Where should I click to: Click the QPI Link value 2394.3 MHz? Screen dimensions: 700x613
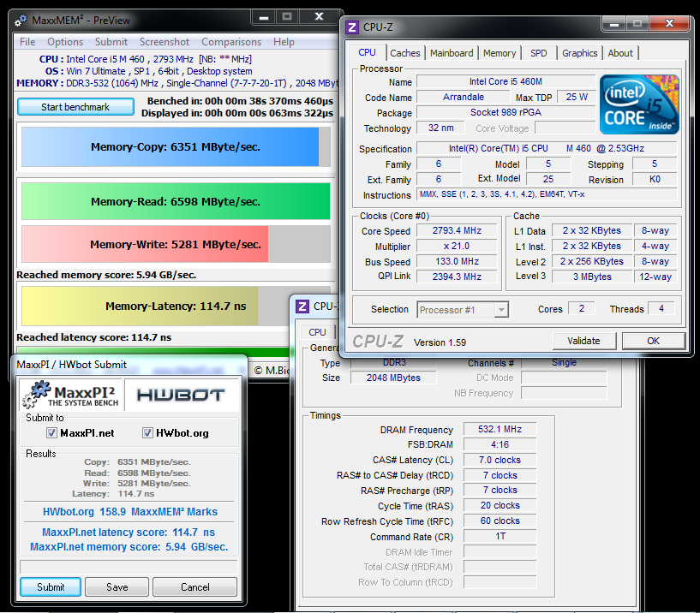(457, 277)
